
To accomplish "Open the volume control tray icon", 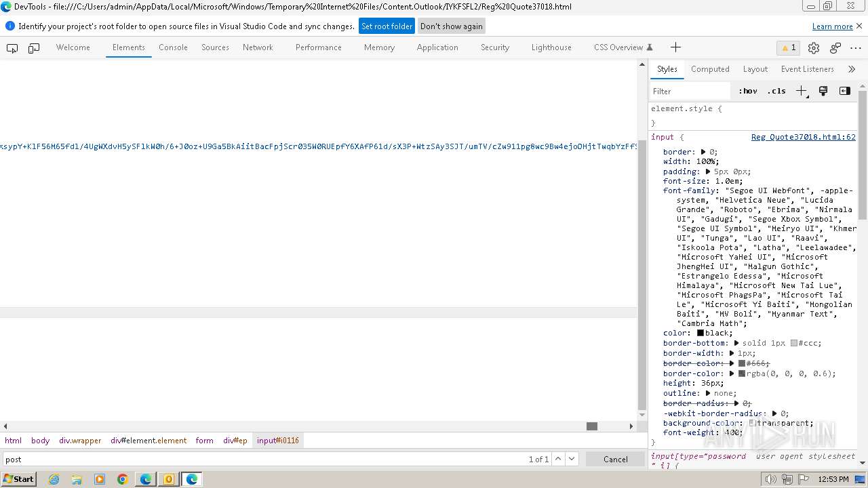I will point(770,479).
